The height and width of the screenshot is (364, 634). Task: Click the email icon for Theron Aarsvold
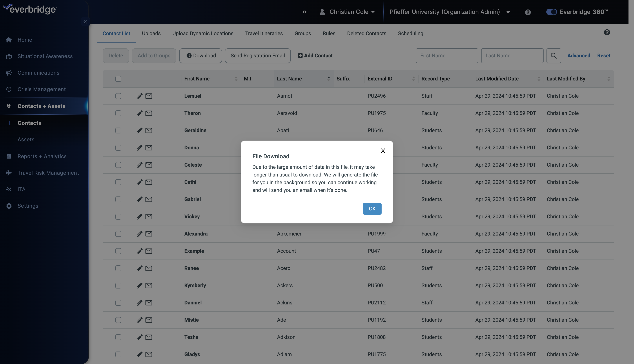pos(149,113)
